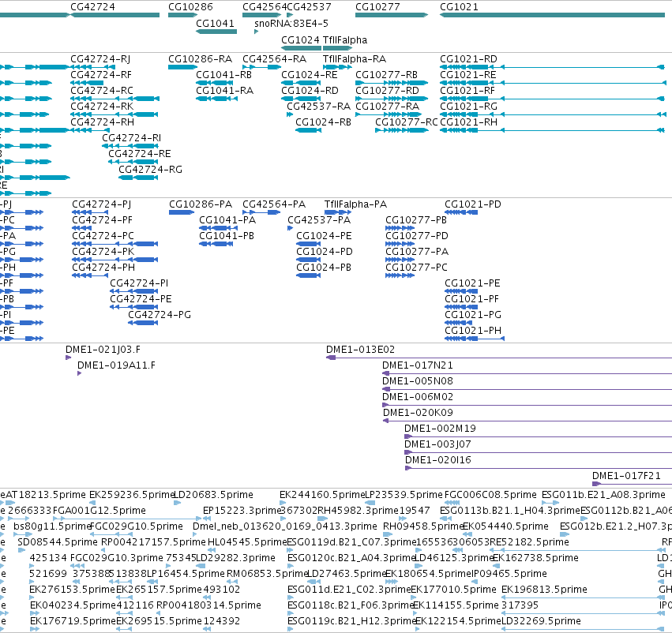The image size is (672, 633).
Task: Select the EK259236.5prime EST label
Action: coord(132,495)
